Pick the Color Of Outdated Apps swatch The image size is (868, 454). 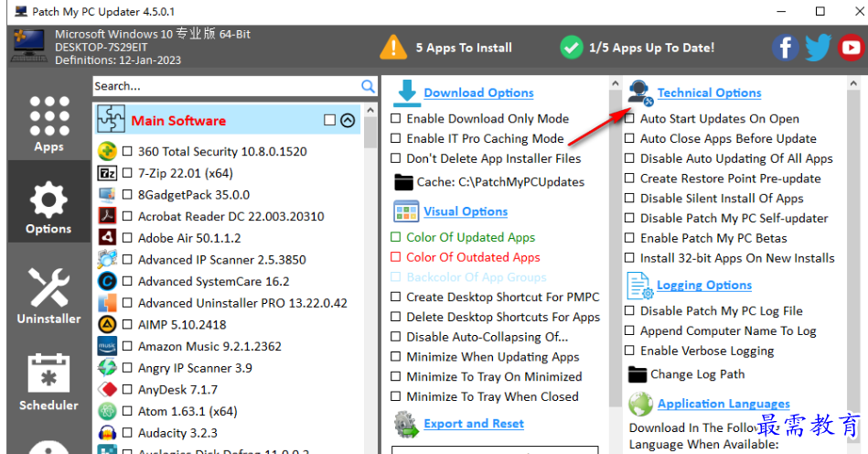coord(396,257)
